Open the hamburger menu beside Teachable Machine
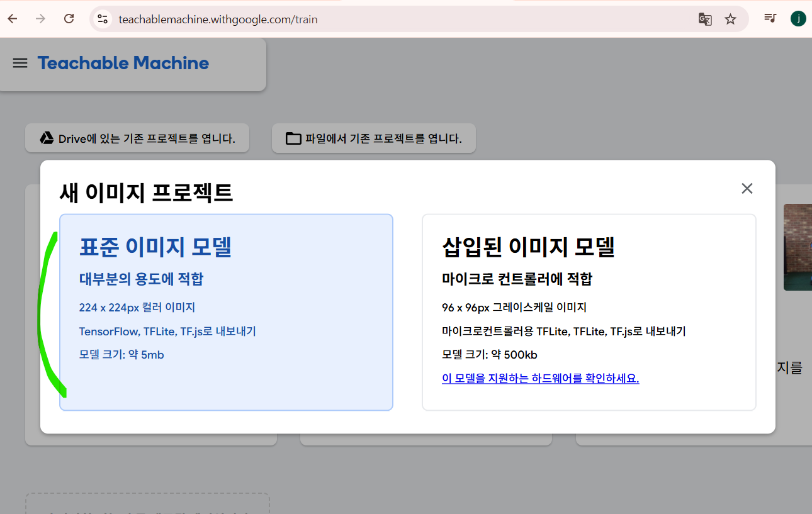Viewport: 812px width, 514px height. coord(20,63)
